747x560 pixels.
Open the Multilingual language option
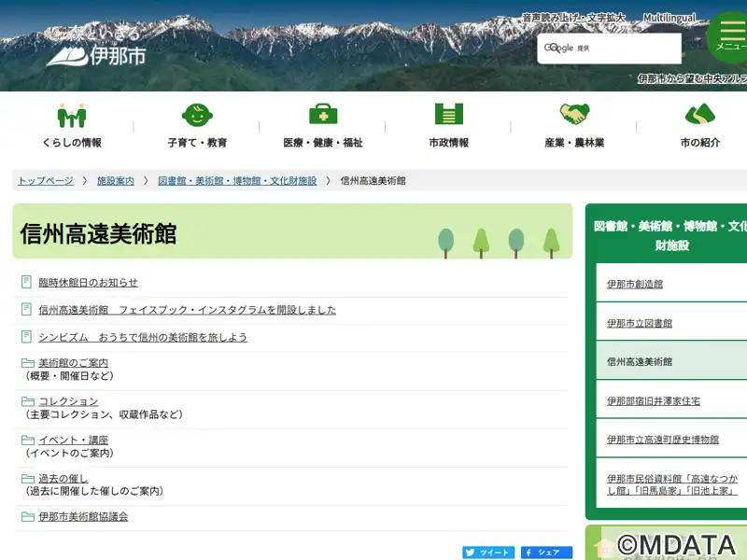point(669,18)
